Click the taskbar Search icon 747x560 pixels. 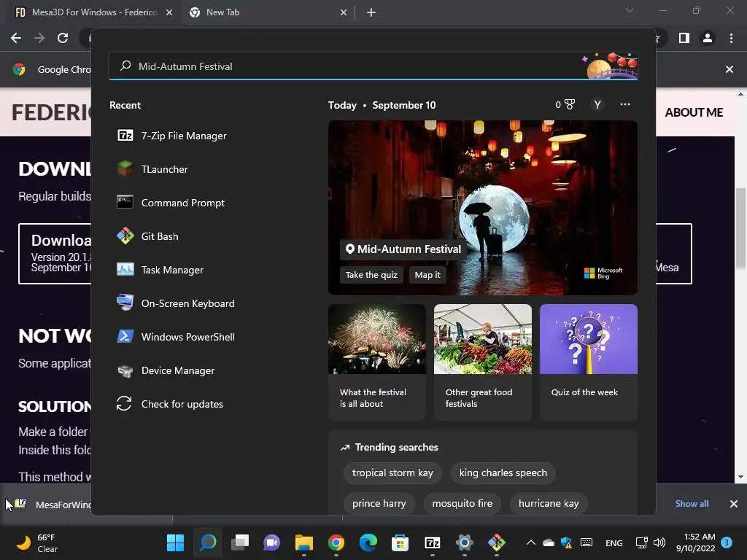[208, 542]
